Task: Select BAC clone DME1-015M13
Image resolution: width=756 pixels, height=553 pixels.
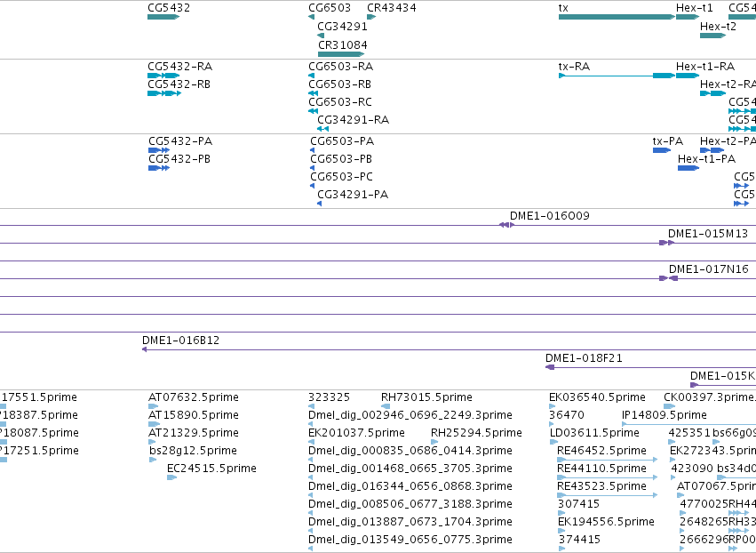Action: [x=708, y=234]
